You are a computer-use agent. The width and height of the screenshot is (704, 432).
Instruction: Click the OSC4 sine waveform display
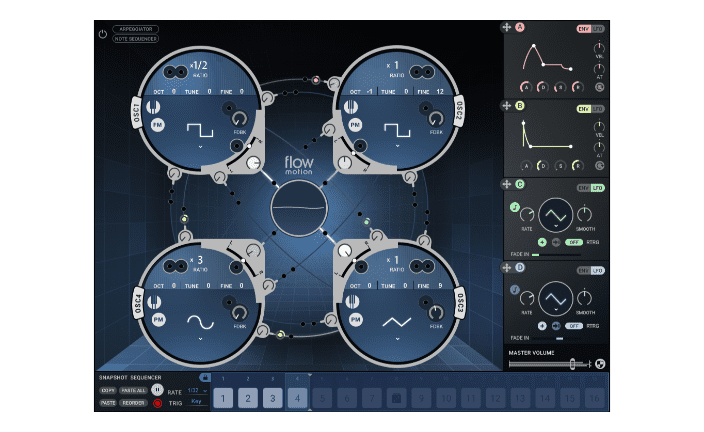pos(200,322)
